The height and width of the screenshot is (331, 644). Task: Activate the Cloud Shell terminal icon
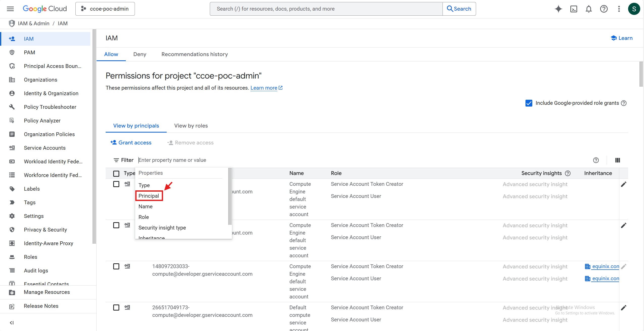pos(574,9)
